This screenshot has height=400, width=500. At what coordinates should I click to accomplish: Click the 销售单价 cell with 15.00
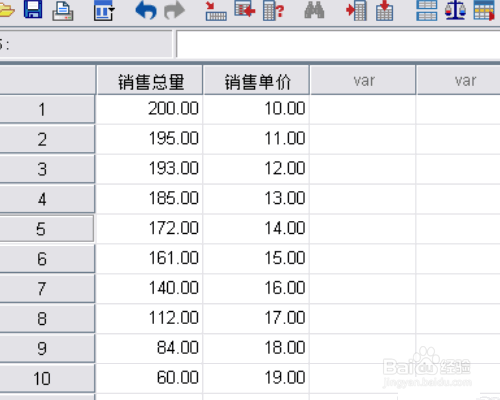tap(256, 259)
